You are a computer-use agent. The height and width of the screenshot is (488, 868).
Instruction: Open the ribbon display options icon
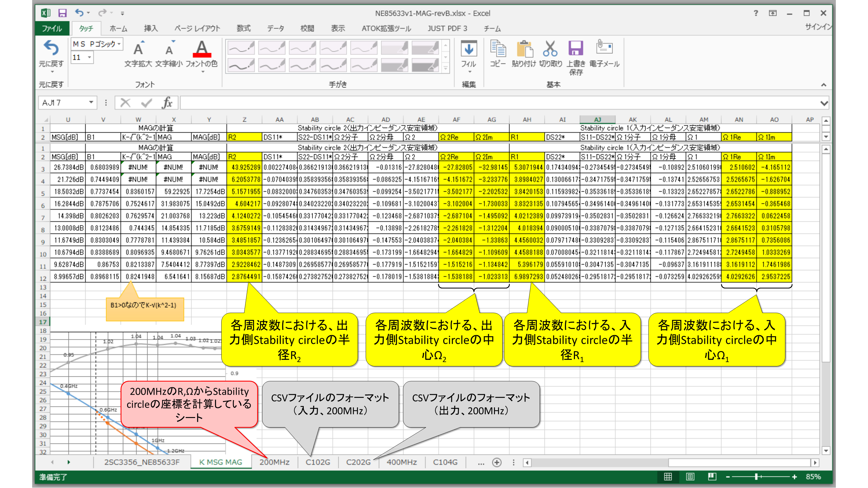tap(773, 13)
